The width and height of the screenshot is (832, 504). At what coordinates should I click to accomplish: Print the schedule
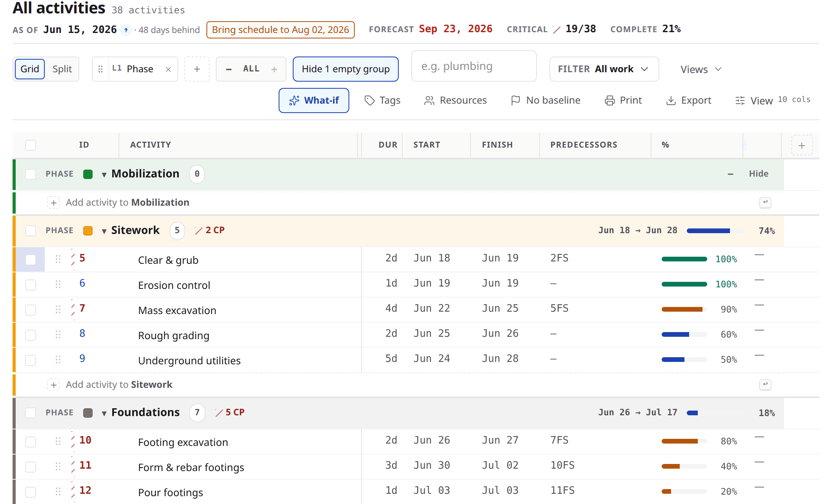[x=623, y=100]
